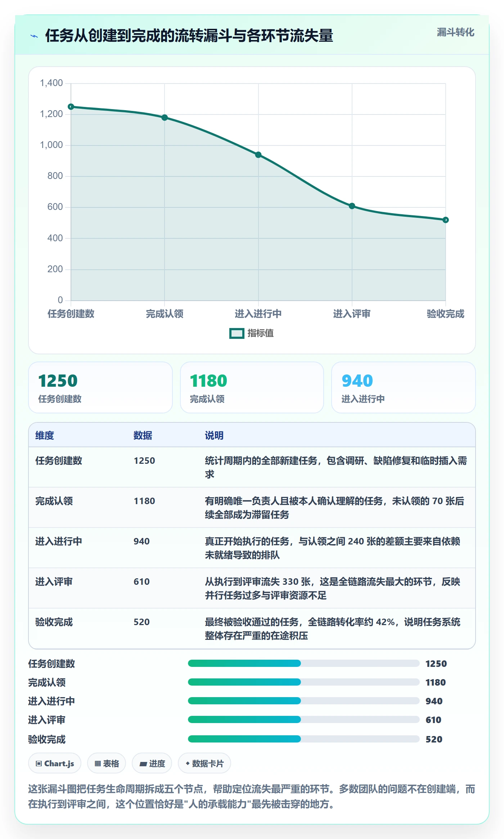504x839 pixels.
Task: Click 完成认领 progress bar showing 1180
Action: 303,682
